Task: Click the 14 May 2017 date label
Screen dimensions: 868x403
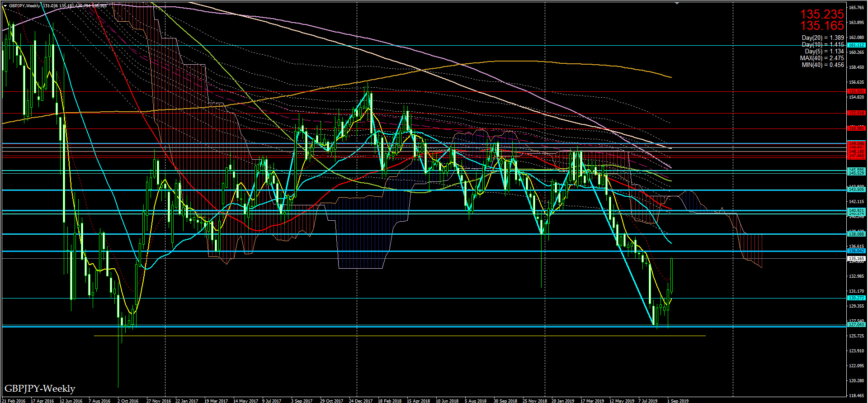Action: [x=245, y=401]
